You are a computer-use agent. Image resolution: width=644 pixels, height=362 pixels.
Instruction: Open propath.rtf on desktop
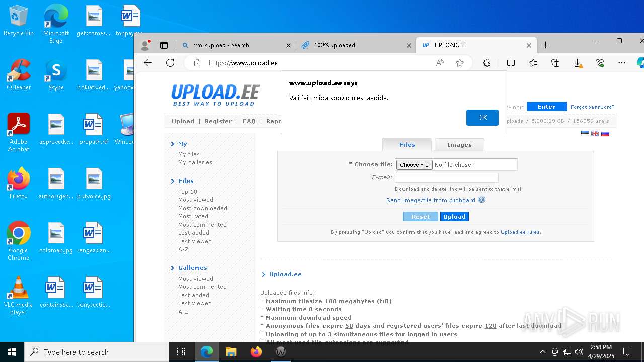point(94,129)
